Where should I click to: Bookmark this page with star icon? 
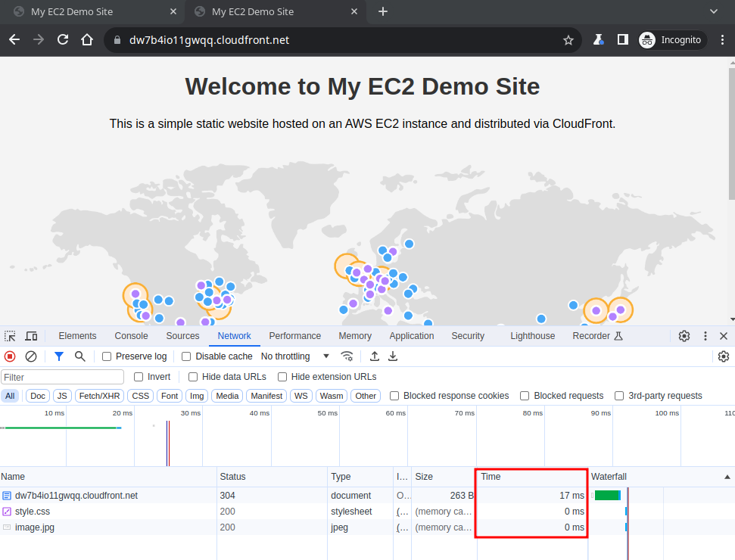[x=568, y=40]
